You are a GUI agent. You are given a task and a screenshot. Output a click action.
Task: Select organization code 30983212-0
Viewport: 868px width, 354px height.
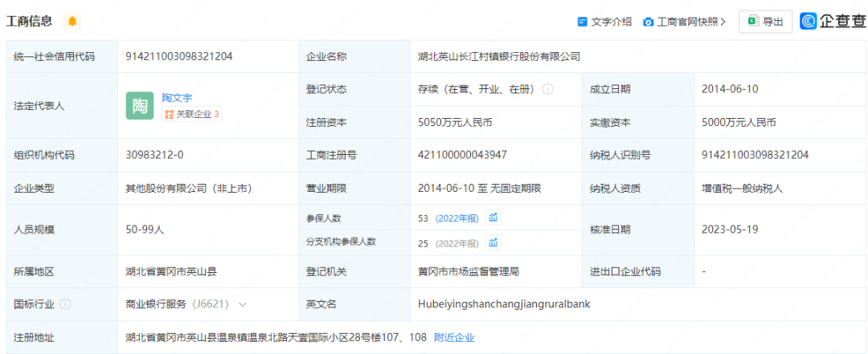pos(154,156)
